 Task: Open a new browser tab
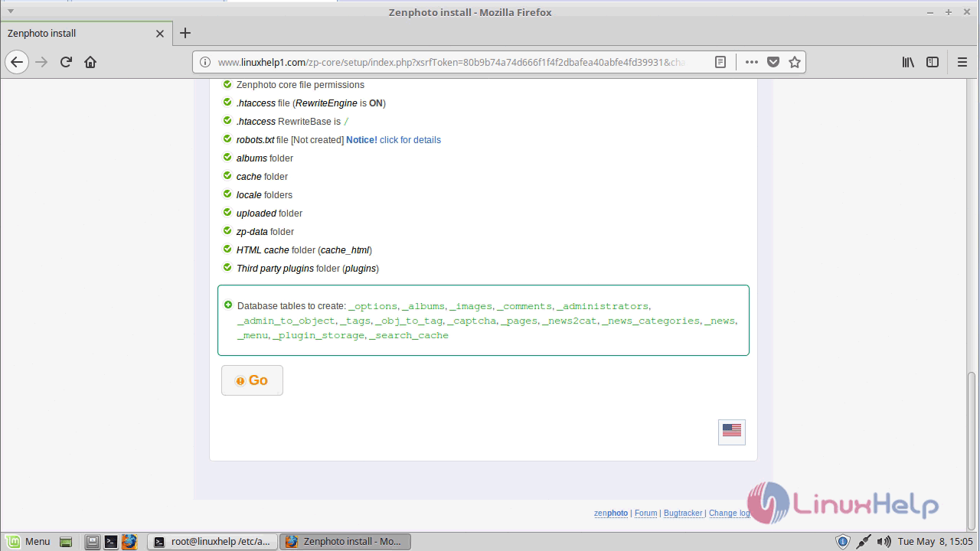185,33
